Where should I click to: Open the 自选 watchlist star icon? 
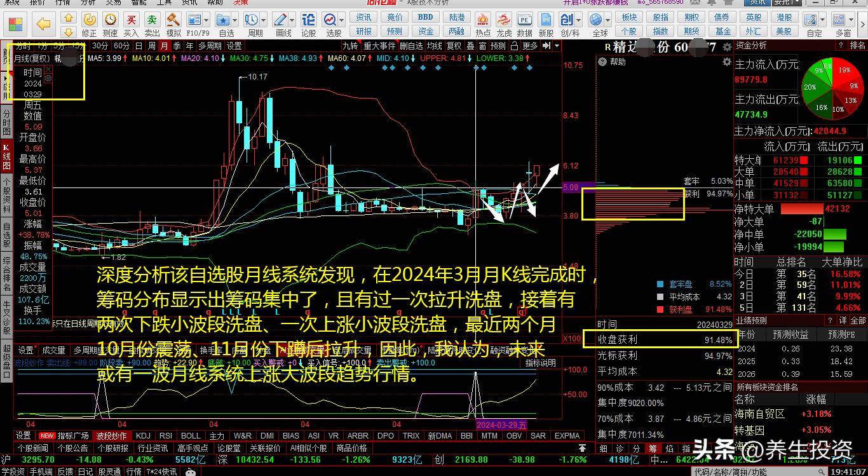click(x=223, y=20)
